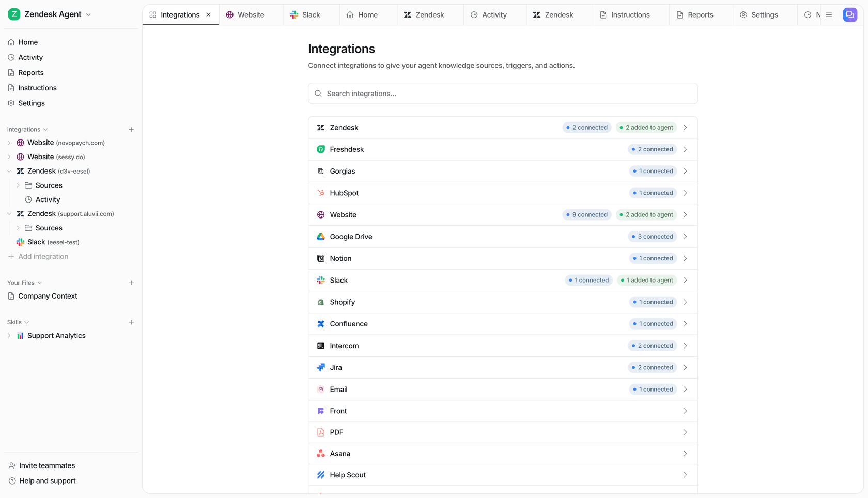
Task: Collapse the Your Files section header
Action: point(24,283)
